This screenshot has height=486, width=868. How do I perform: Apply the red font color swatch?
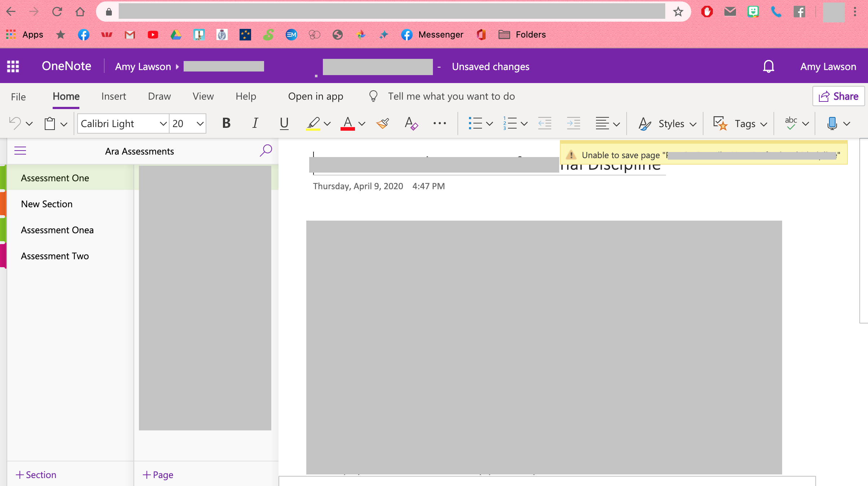[x=347, y=123]
